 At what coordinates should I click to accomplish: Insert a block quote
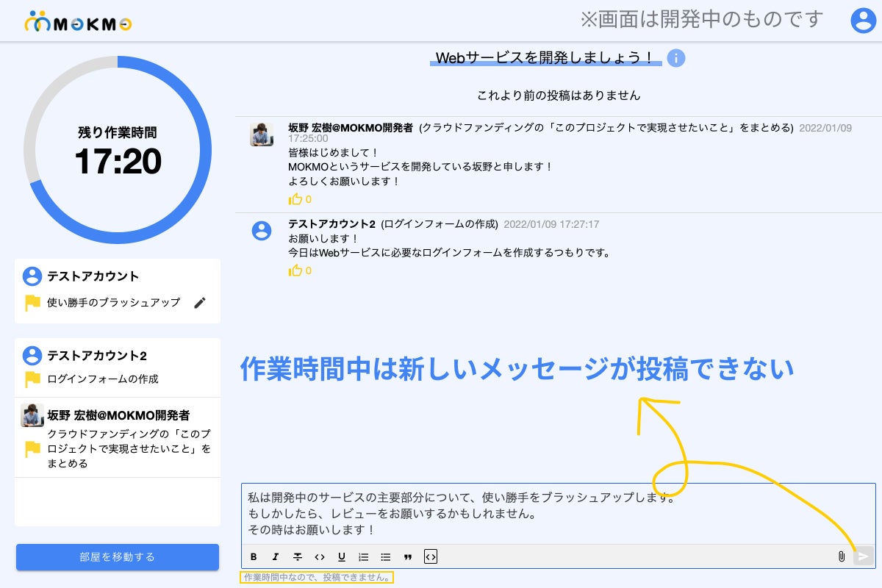pyautogui.click(x=408, y=556)
